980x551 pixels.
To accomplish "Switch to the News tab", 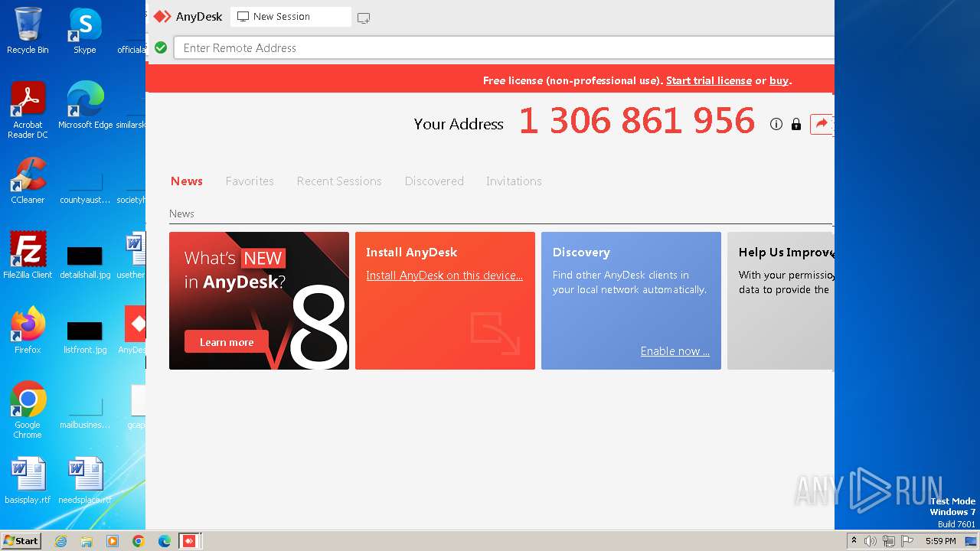I will click(x=187, y=181).
